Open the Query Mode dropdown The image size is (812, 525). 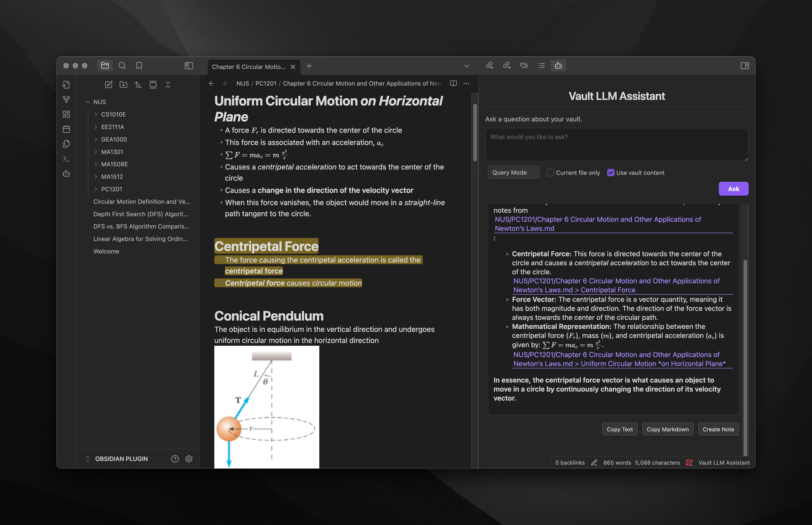click(513, 173)
